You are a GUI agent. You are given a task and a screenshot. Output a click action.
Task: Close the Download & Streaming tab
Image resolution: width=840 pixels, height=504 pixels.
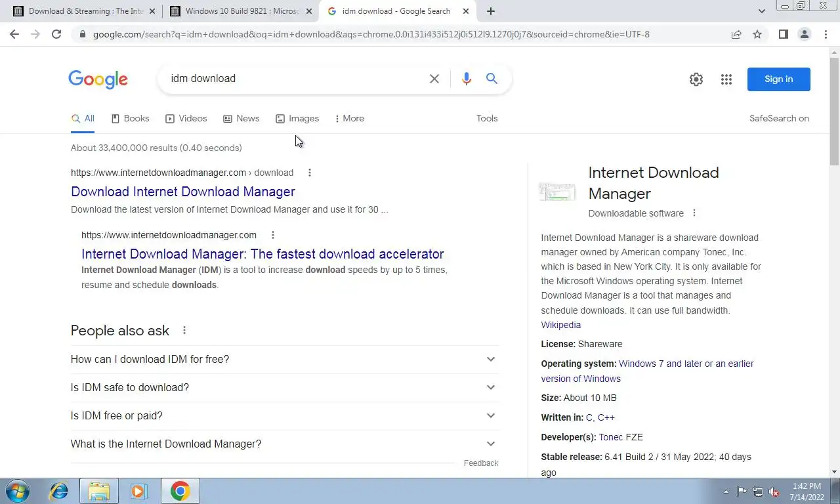pyautogui.click(x=152, y=11)
